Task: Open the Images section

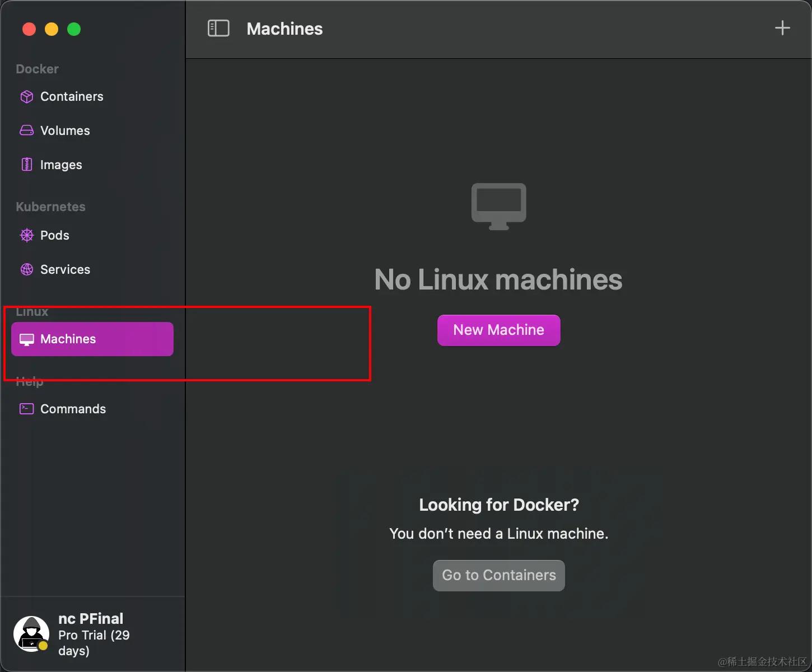Action: (92, 165)
